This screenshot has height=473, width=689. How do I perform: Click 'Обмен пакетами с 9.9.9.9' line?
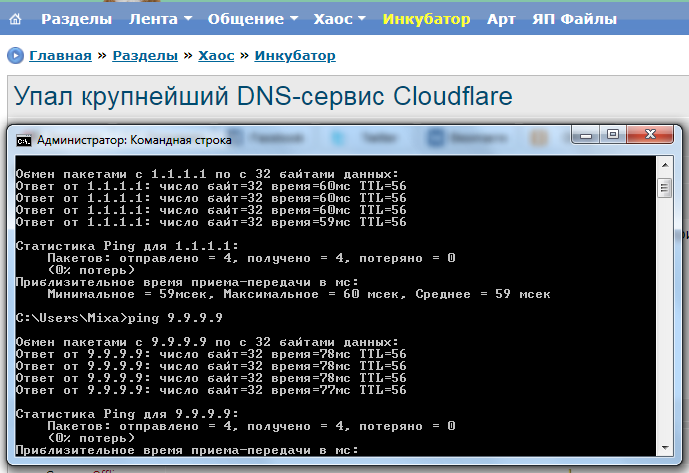coord(207,342)
